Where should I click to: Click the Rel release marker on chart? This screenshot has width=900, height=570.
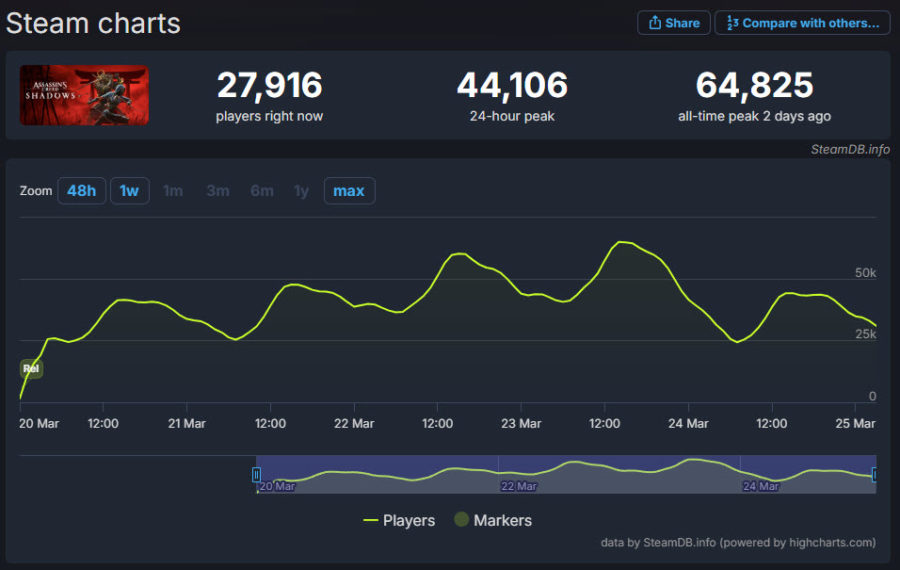31,369
